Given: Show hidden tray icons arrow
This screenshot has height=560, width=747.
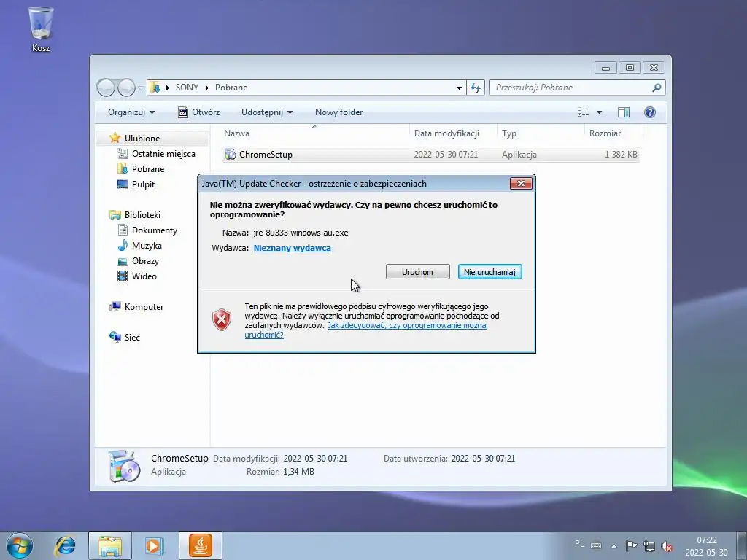Looking at the screenshot, I should 614,546.
